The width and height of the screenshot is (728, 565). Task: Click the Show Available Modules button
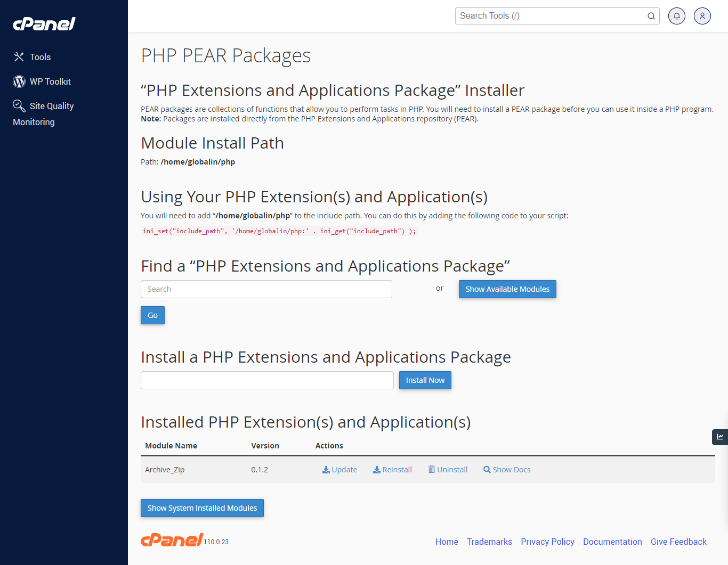507,289
